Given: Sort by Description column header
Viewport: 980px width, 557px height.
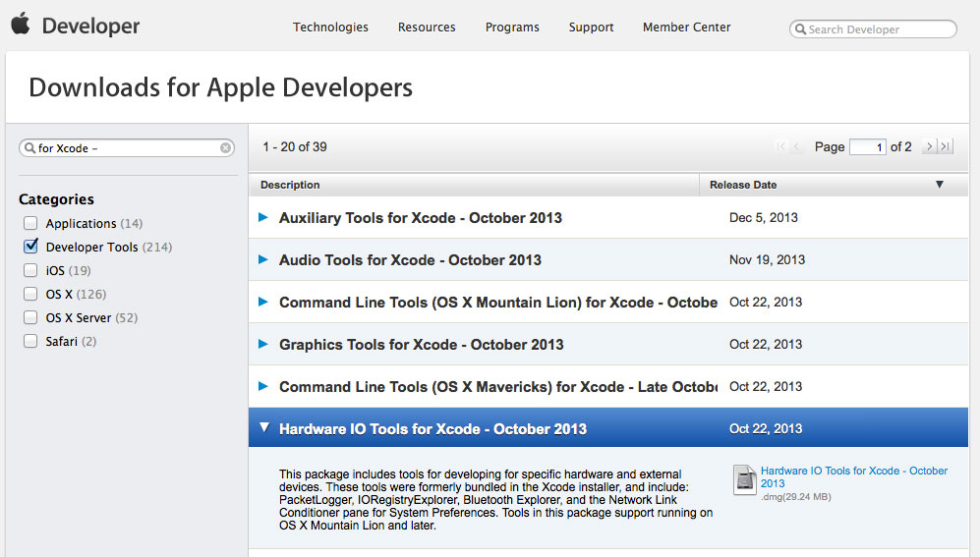Looking at the screenshot, I should point(474,185).
